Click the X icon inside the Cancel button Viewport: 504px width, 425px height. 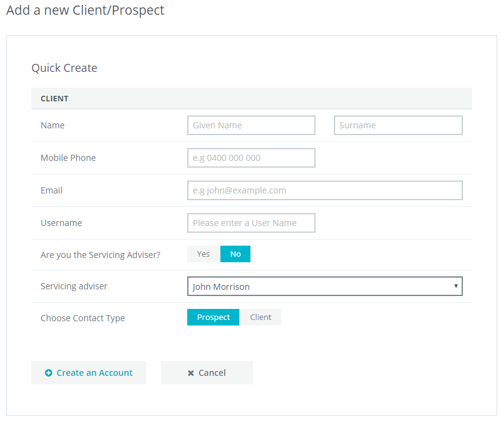190,372
